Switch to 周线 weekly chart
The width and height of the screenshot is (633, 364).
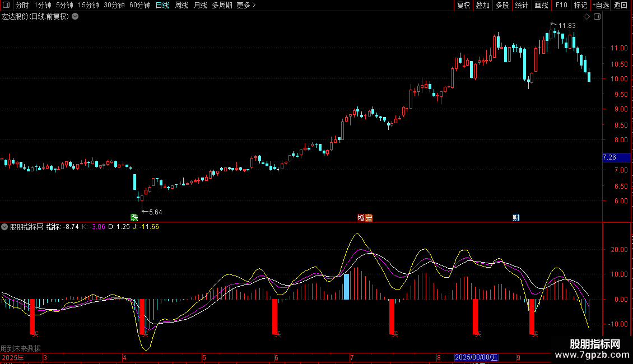[x=181, y=5]
